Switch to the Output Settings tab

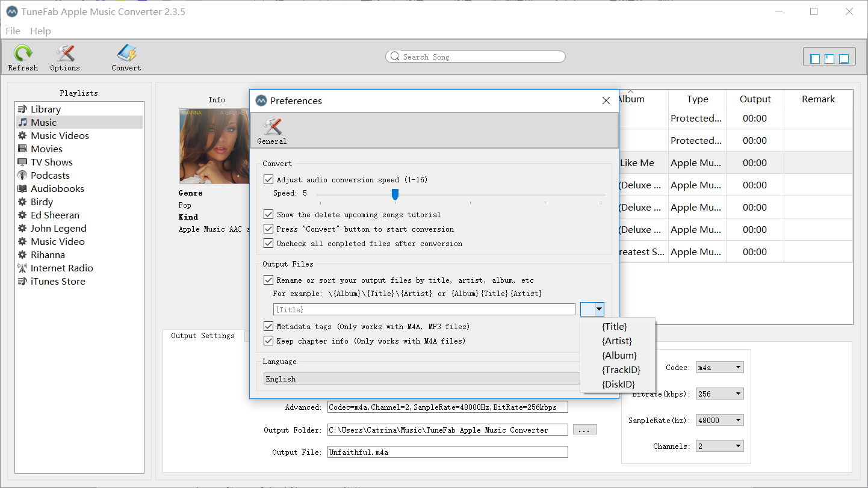click(203, 336)
